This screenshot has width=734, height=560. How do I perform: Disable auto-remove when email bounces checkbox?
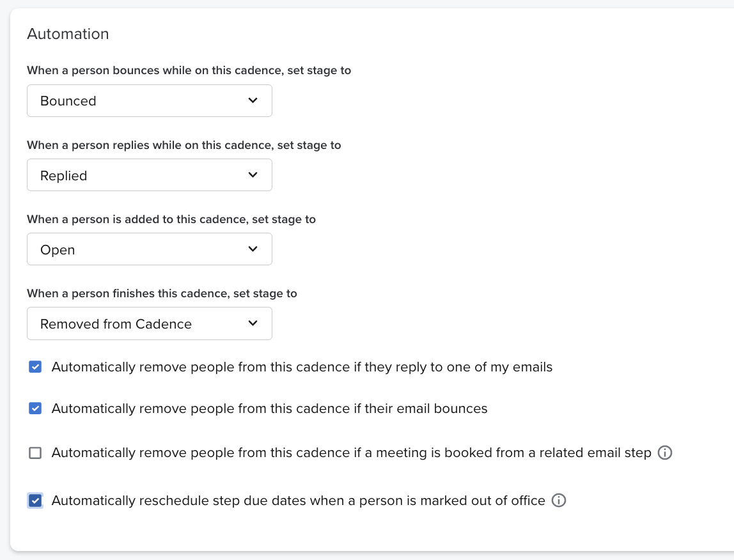point(35,408)
